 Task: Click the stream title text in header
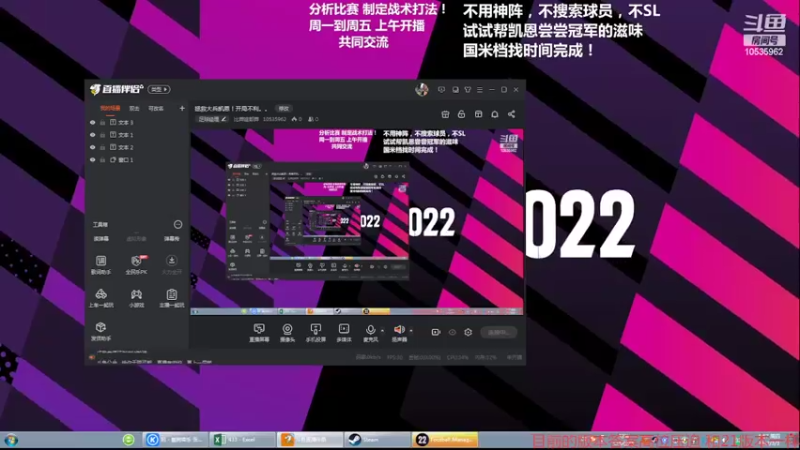click(231, 108)
